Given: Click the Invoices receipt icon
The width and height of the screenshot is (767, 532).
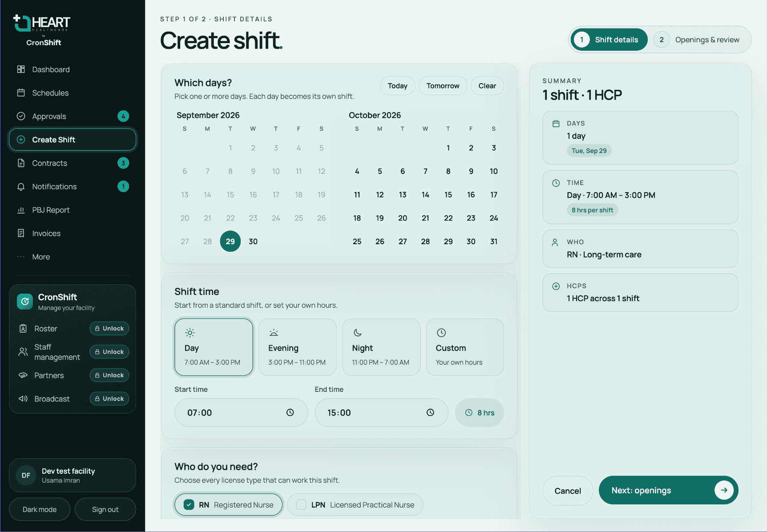Looking at the screenshot, I should [21, 234].
